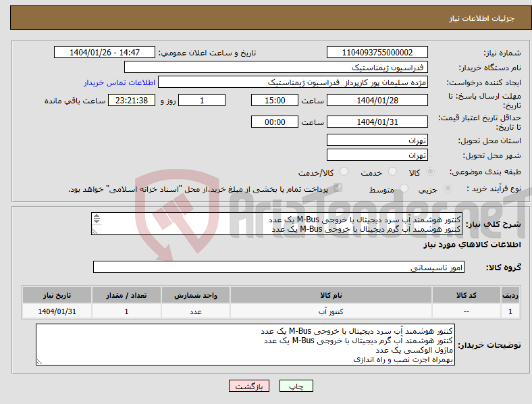The width and height of the screenshot is (532, 404).
Task: Select the متوسط purchase type radio
Action: coord(404,188)
